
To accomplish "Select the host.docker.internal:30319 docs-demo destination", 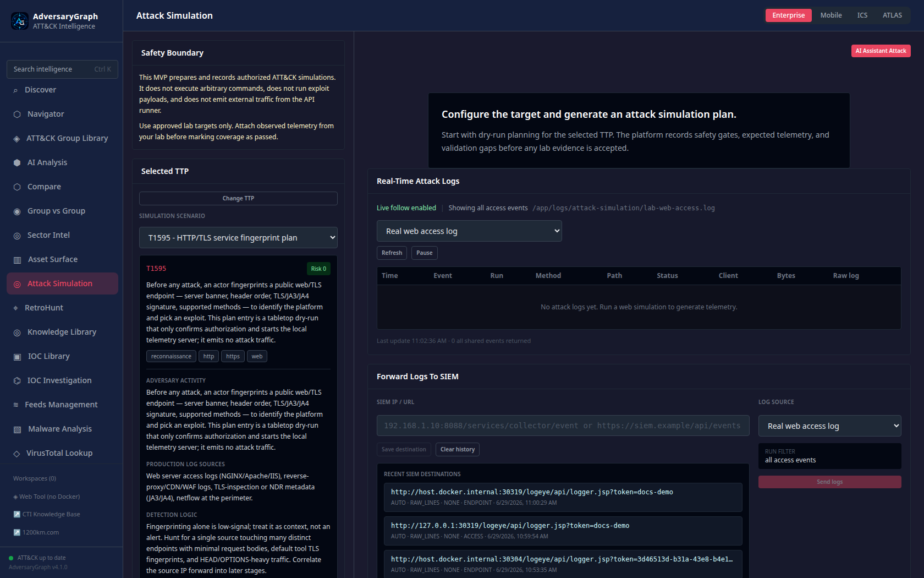I will pos(563,497).
